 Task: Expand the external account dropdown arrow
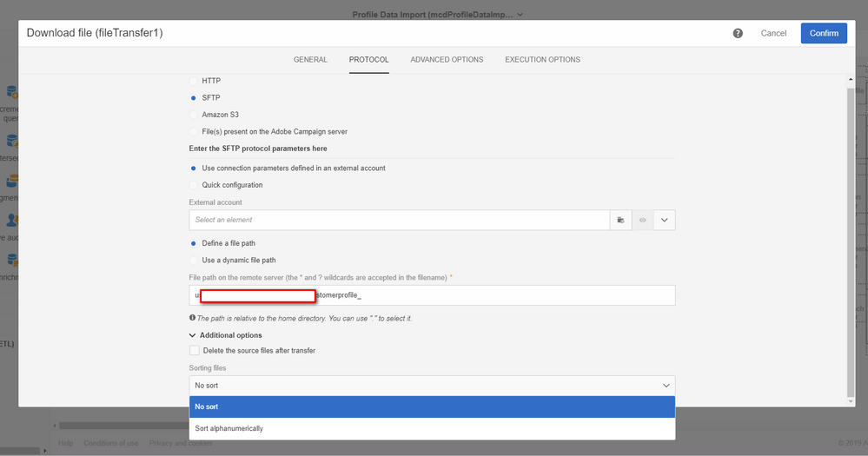[665, 221]
